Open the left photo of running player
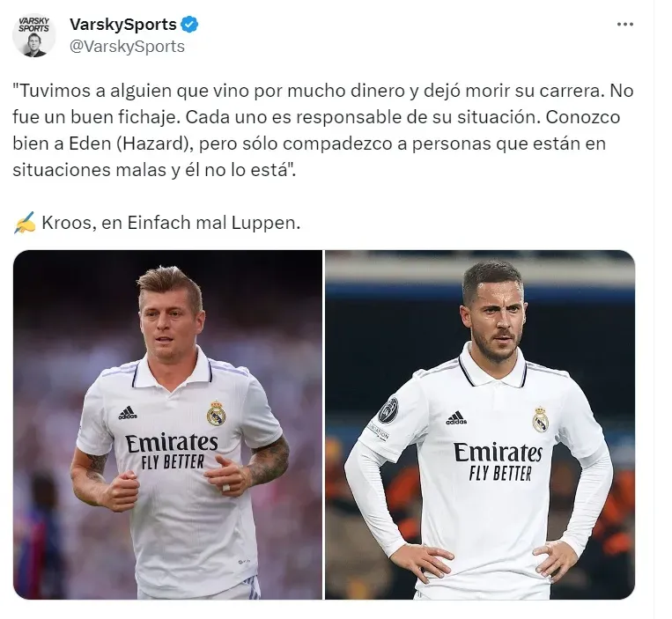 [167, 424]
